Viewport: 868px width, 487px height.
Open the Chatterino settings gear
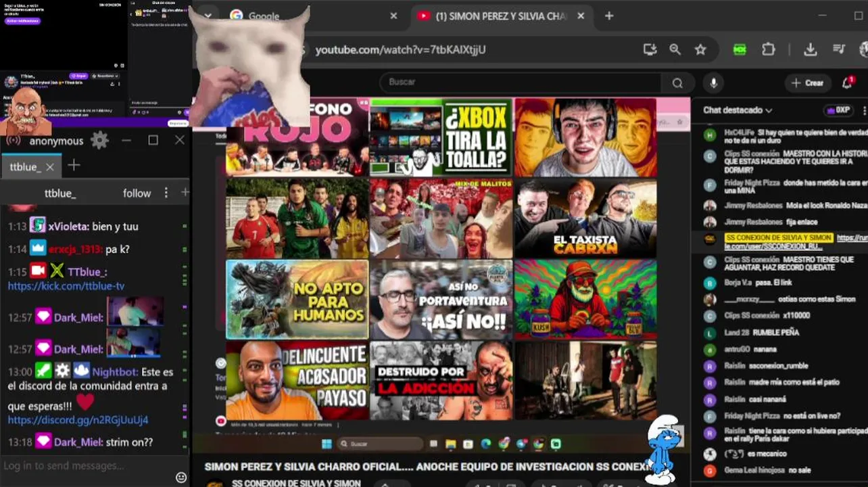coord(99,140)
